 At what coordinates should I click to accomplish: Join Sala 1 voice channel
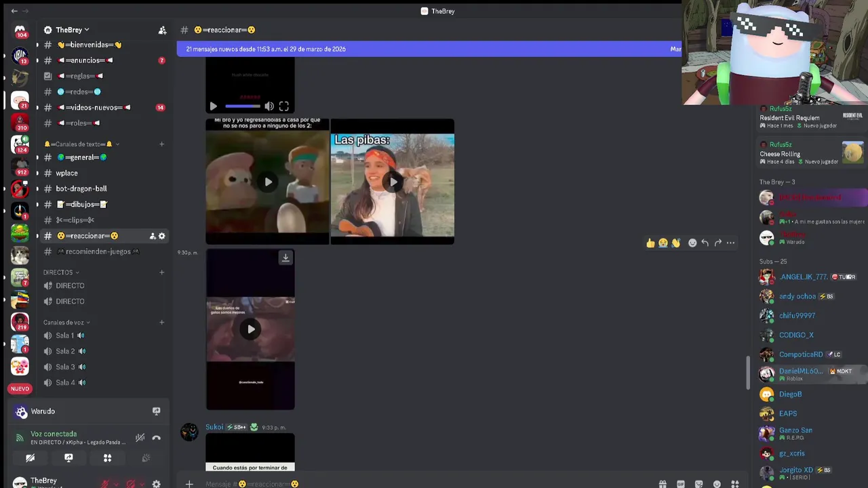pyautogui.click(x=102, y=335)
